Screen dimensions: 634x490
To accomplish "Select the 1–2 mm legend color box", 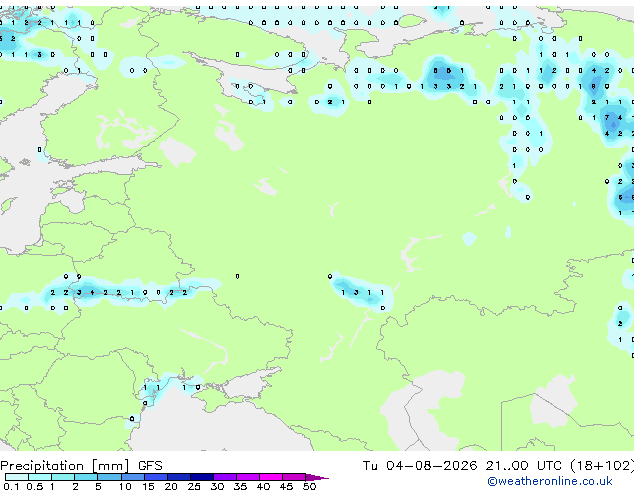I will 63,477.
